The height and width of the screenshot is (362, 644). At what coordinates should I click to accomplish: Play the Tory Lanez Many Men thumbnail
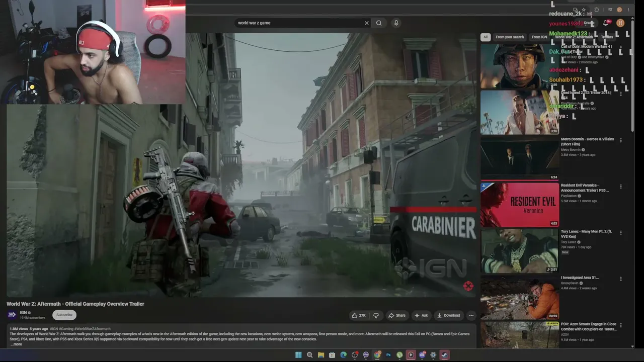coord(519,251)
